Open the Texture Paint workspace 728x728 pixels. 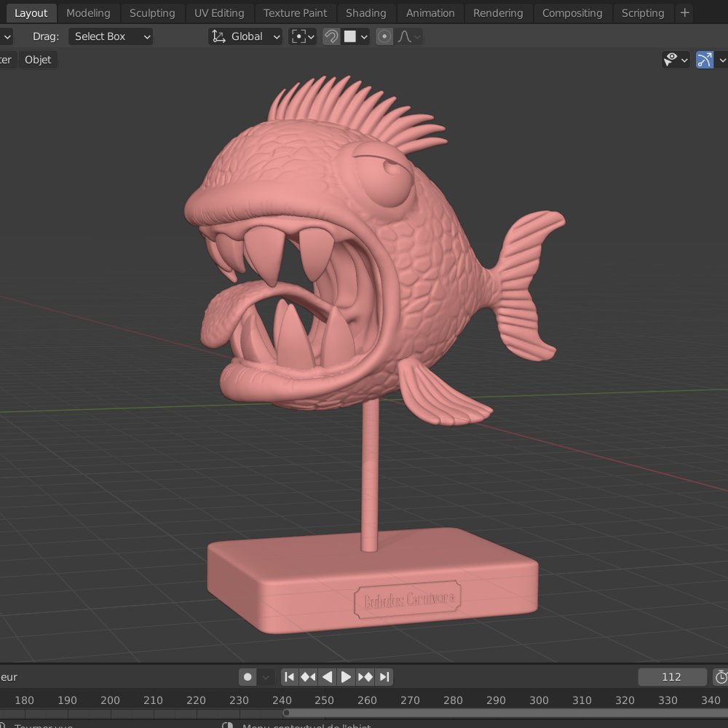(x=296, y=13)
